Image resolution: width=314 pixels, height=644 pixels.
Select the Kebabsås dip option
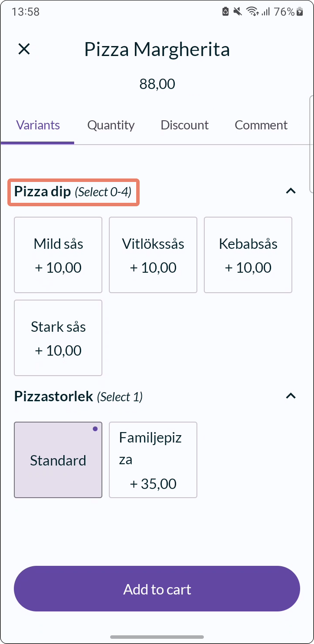click(248, 255)
